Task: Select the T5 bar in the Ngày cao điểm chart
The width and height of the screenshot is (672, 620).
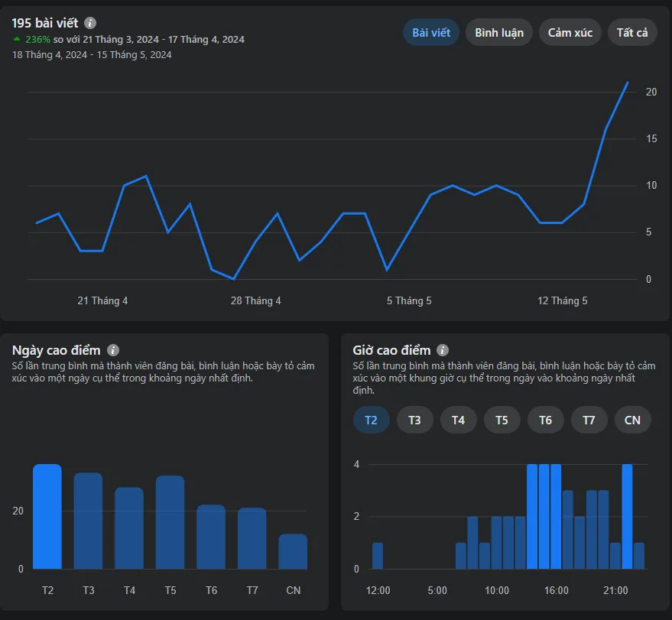Action: click(170, 522)
